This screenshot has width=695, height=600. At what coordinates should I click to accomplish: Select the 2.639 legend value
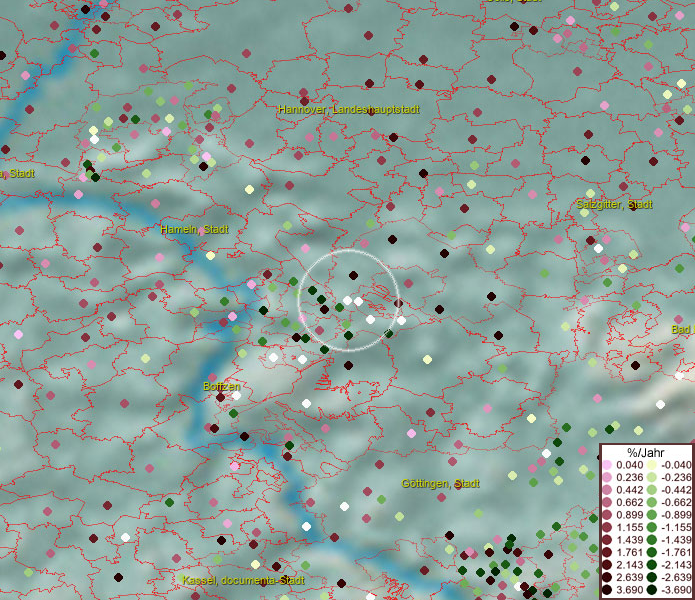click(x=629, y=577)
